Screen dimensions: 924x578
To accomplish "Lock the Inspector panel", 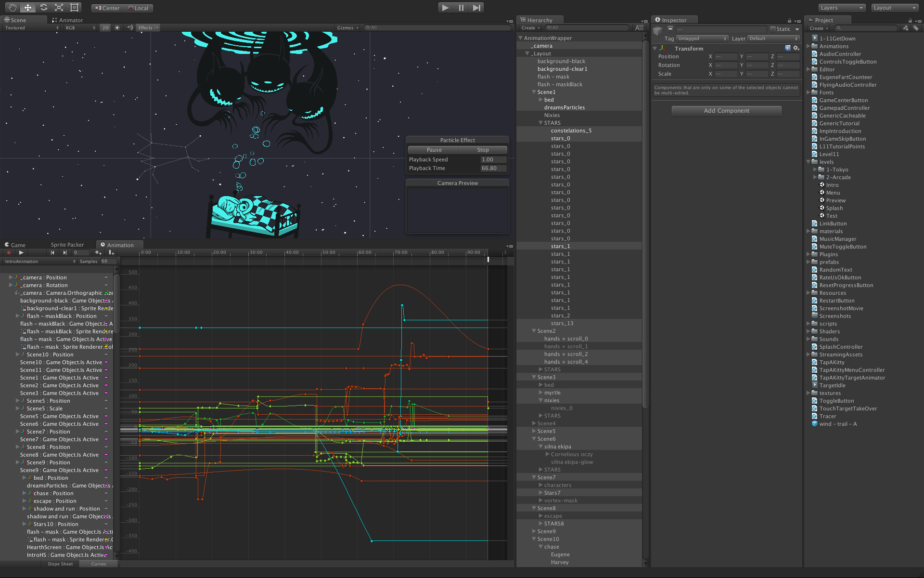I will click(789, 21).
